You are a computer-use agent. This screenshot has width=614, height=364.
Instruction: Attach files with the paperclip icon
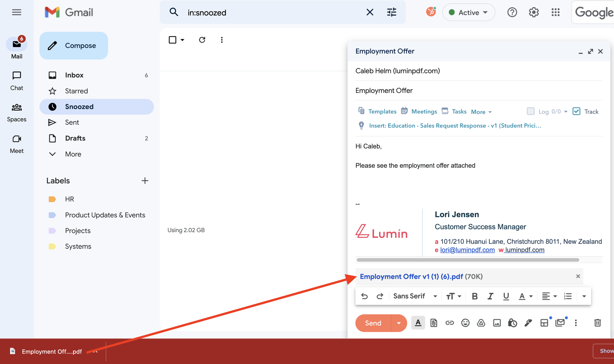click(x=434, y=323)
